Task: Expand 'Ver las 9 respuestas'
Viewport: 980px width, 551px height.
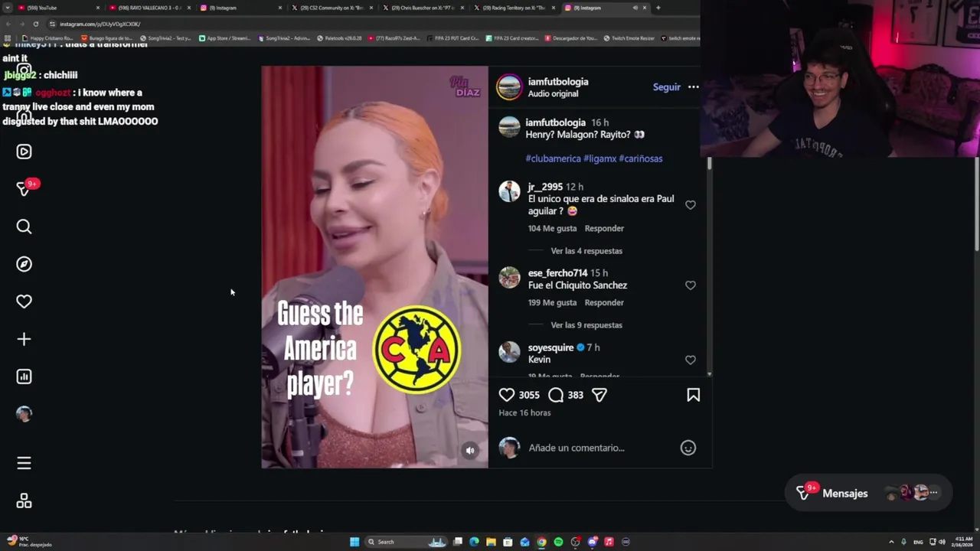Action: 586,325
